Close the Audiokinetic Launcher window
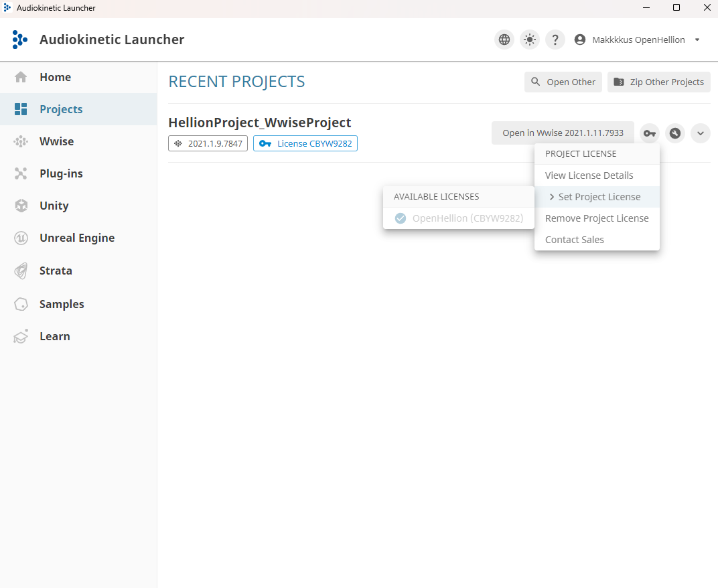Viewport: 718px width, 588px height. click(707, 8)
